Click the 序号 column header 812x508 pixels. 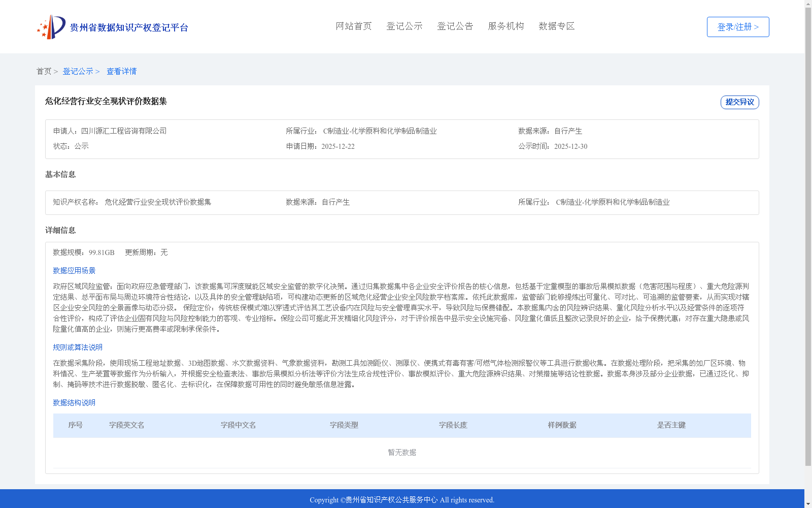(76, 425)
